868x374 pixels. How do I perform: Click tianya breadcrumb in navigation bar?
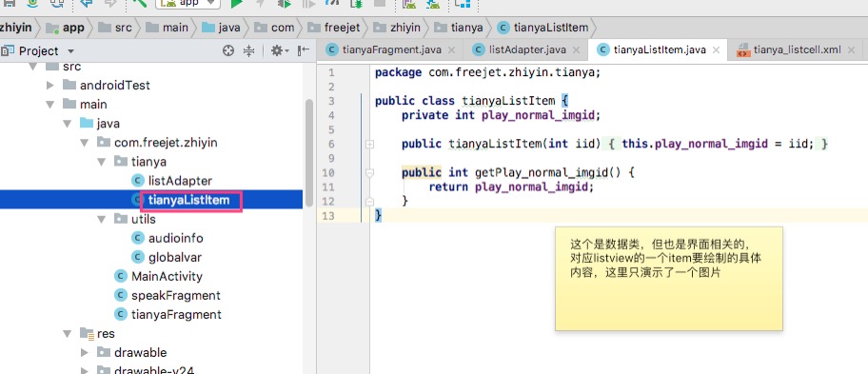[459, 27]
